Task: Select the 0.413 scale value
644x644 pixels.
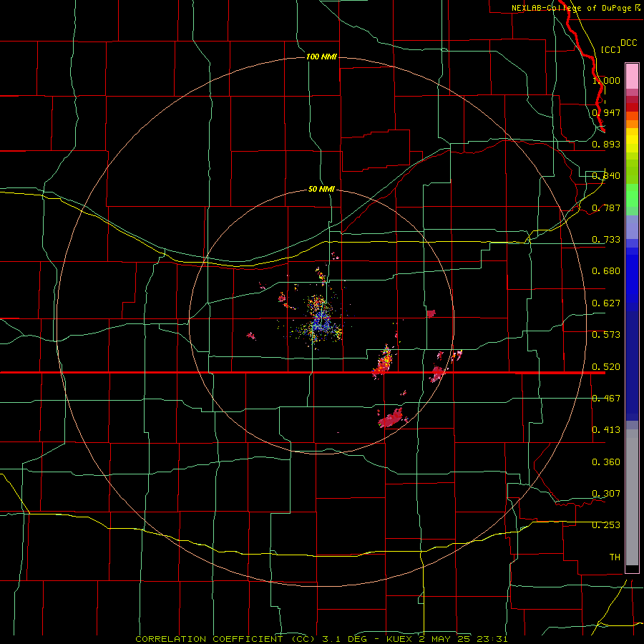Action: click(606, 430)
